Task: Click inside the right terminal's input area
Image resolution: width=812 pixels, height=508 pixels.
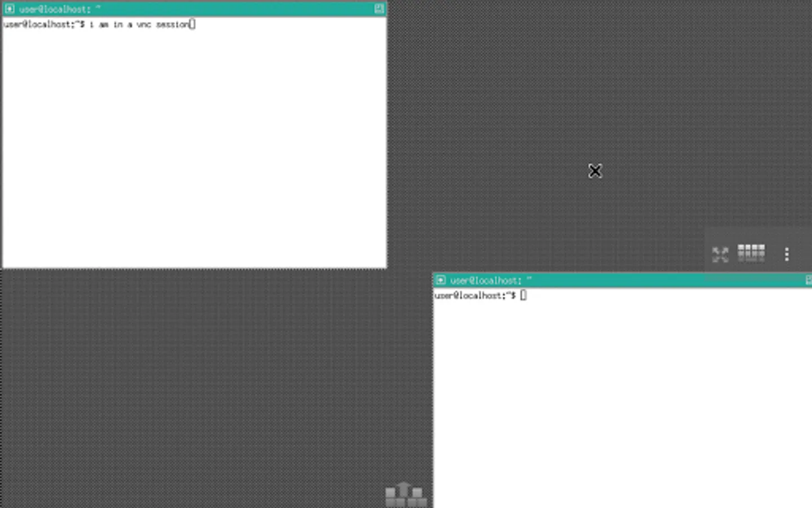Action: coord(592,367)
